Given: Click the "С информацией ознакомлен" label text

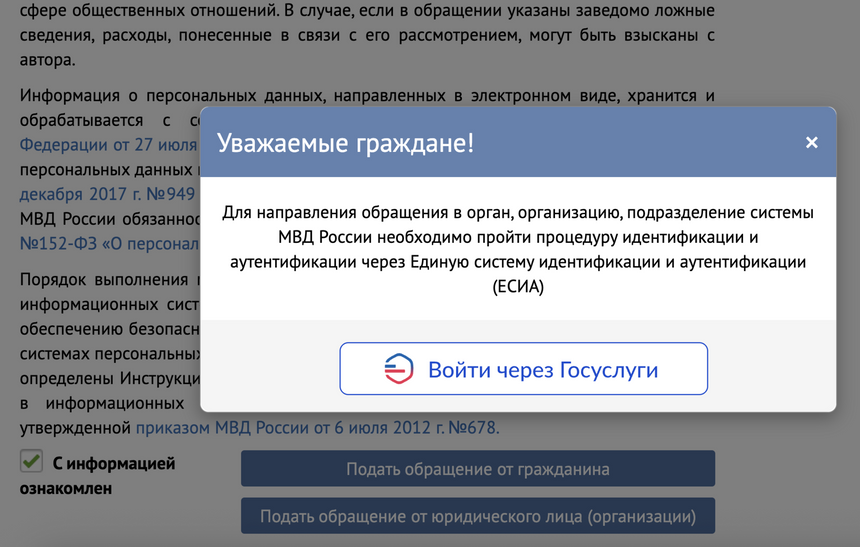Looking at the screenshot, I should coord(112,464).
